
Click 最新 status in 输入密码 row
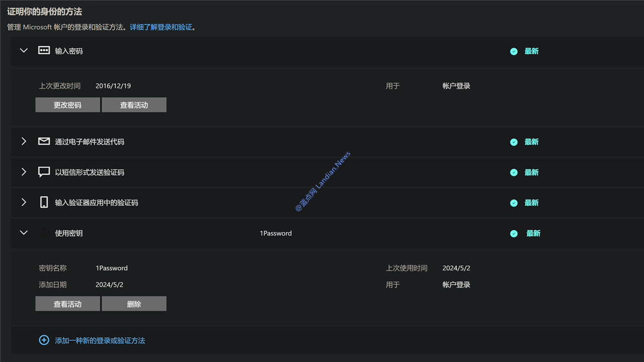point(531,51)
